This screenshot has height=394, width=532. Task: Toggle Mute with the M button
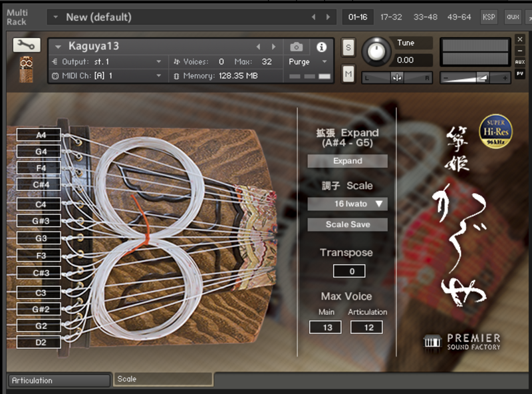[348, 74]
